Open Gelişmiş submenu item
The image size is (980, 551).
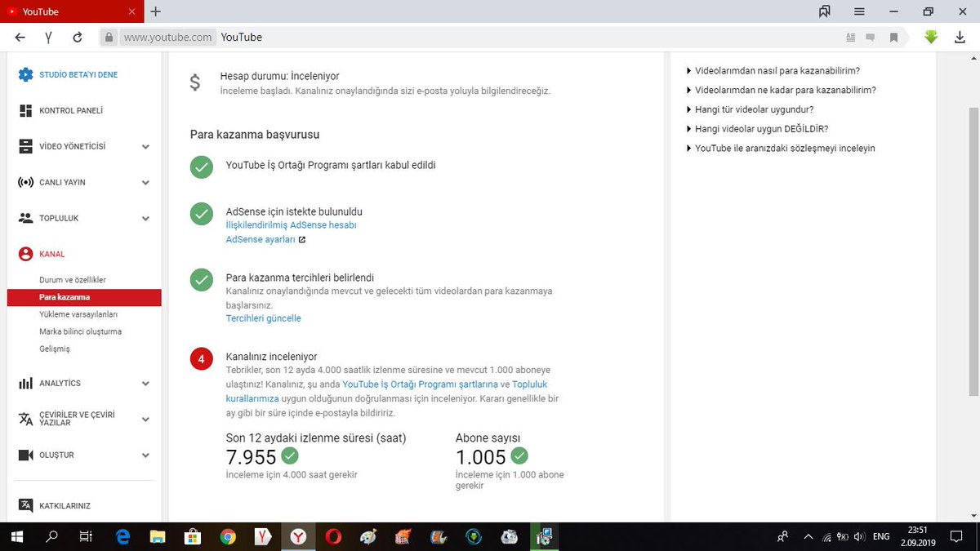point(55,349)
